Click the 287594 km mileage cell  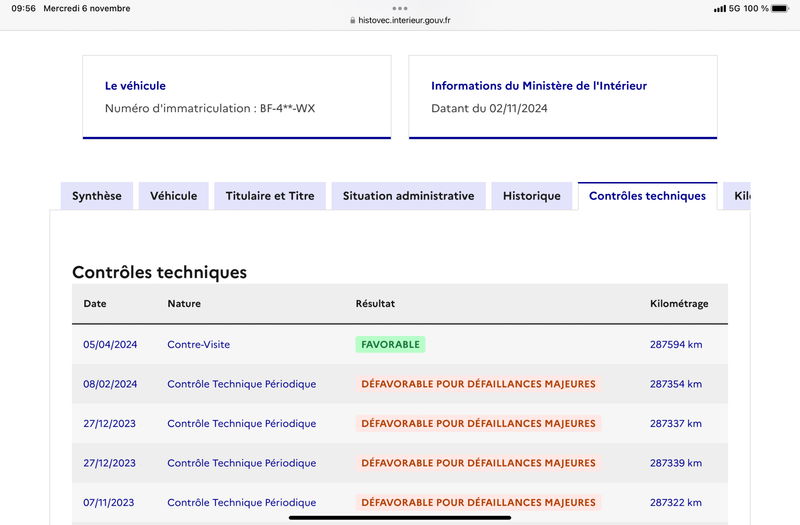676,344
